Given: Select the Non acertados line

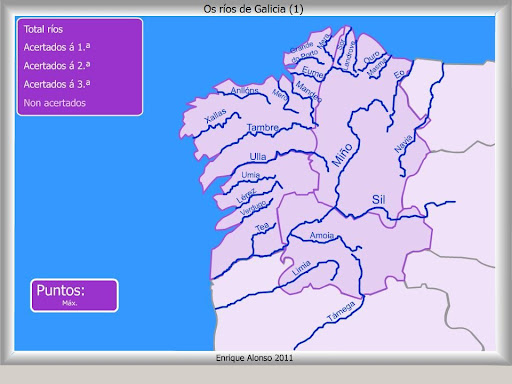Looking at the screenshot, I should pos(55,103).
